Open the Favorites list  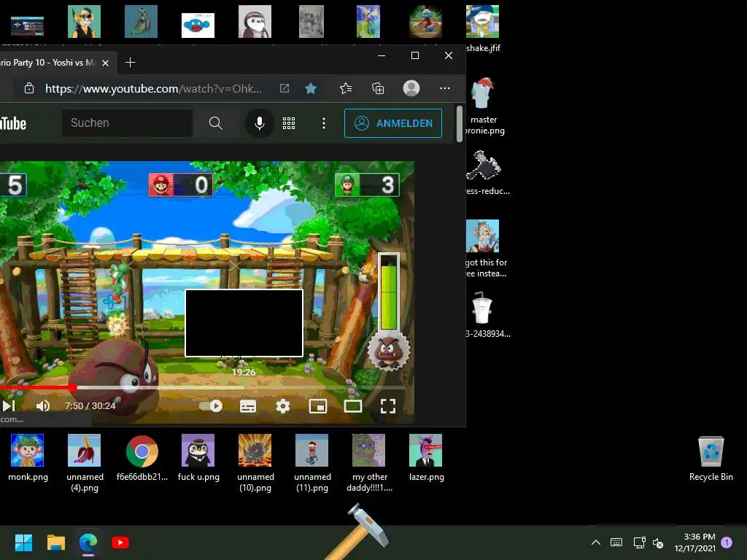pyautogui.click(x=346, y=88)
